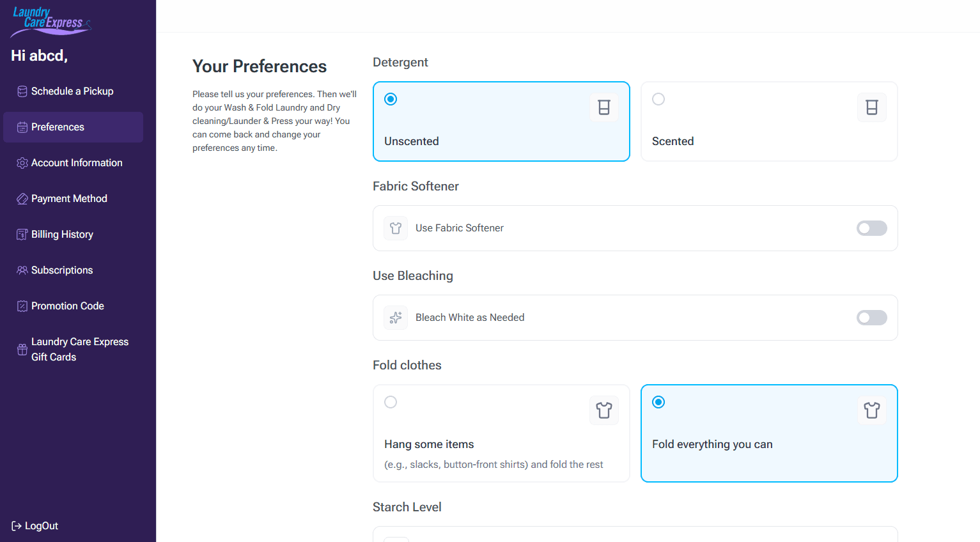Open the Payment Method page
This screenshot has height=542, width=980.
[73, 199]
